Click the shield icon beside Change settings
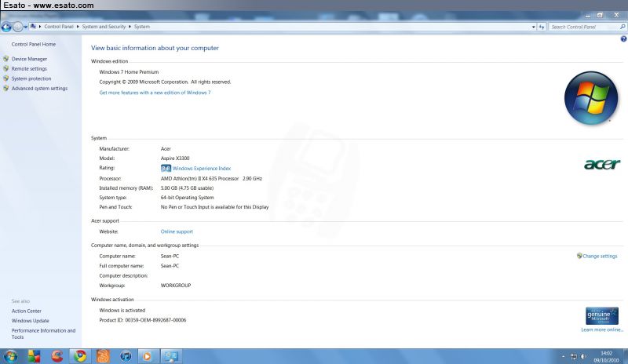This screenshot has height=364, width=628. (x=579, y=256)
